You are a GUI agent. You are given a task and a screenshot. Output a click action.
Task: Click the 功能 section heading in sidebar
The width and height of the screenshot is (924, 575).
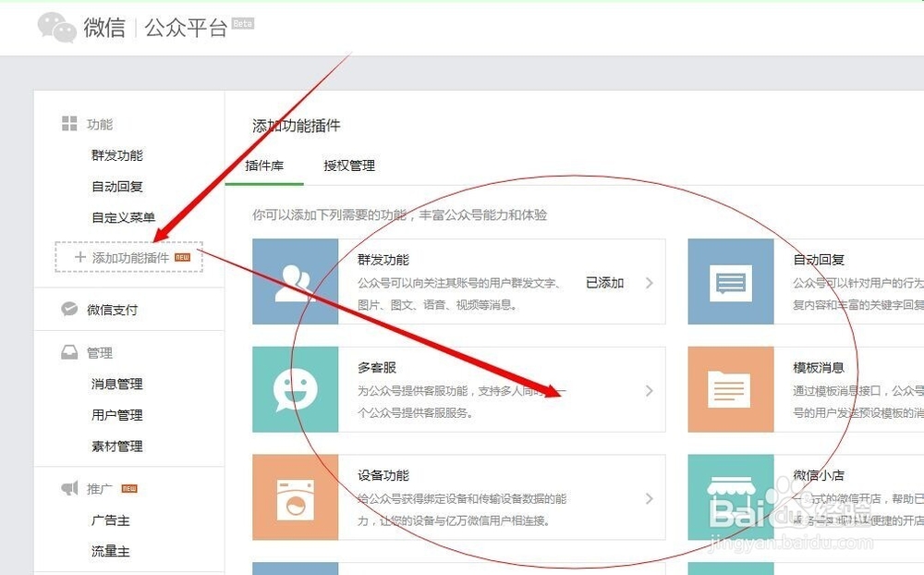coord(100,124)
